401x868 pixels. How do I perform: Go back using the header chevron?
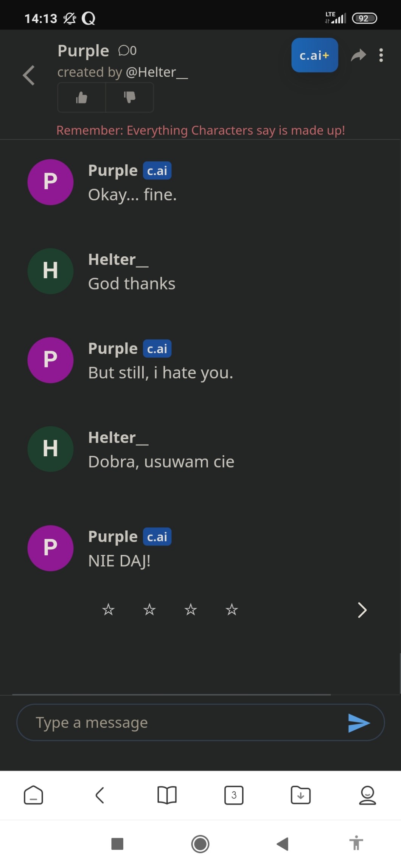coord(29,75)
